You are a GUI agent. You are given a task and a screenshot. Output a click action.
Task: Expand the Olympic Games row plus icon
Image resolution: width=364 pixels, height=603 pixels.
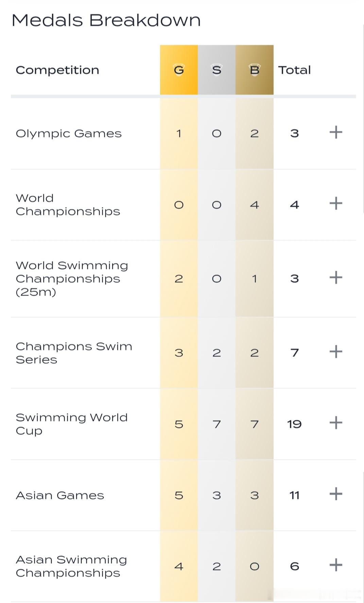coord(336,132)
